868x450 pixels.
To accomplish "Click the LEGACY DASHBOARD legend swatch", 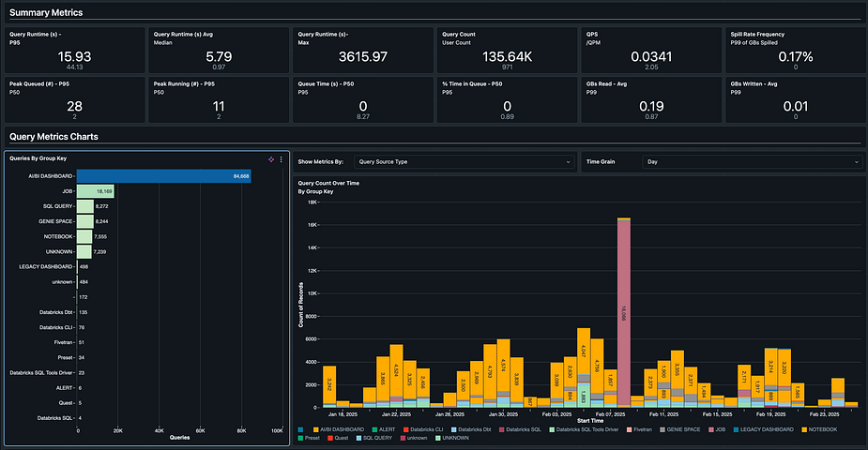I will (736, 429).
